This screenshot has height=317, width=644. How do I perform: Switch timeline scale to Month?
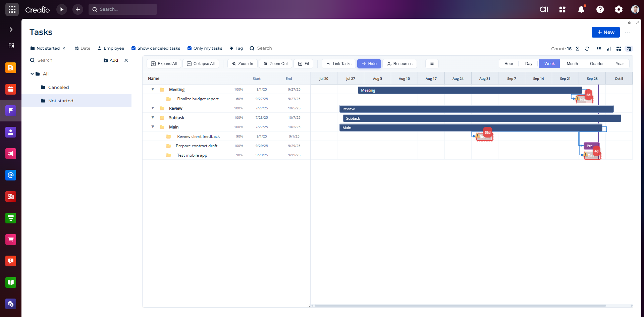pos(572,64)
